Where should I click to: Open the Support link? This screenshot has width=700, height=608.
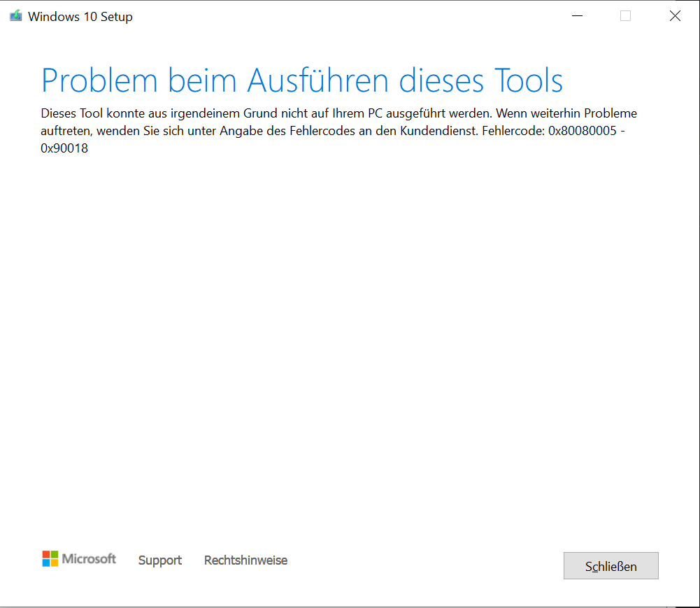(x=160, y=560)
